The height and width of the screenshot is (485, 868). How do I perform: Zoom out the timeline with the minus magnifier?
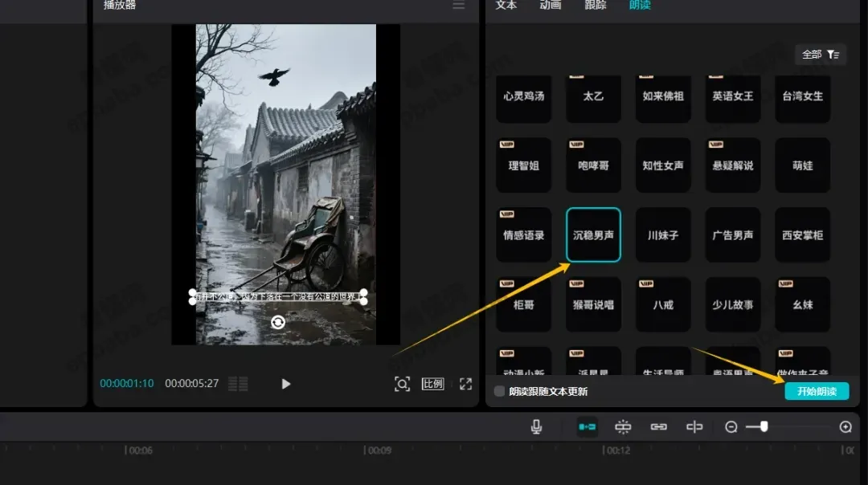[731, 427]
